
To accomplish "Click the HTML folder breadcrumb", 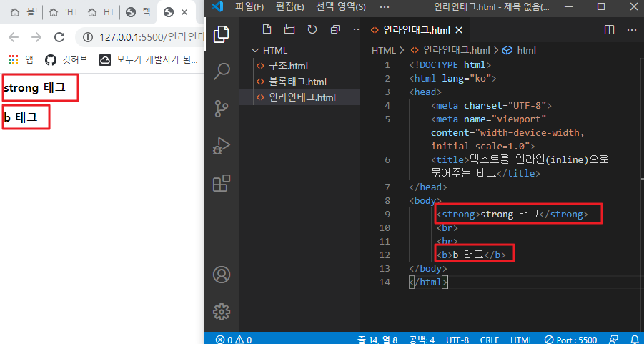I will [x=385, y=51].
